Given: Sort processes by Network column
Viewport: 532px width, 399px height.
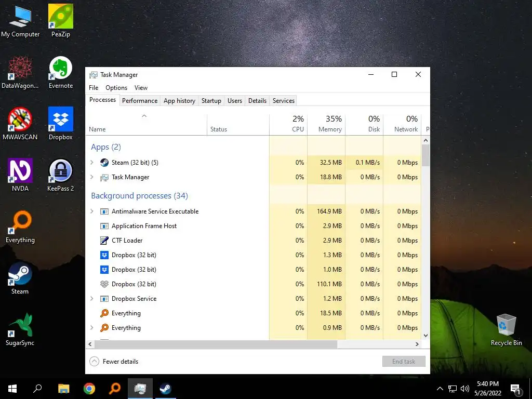Looking at the screenshot, I should (x=402, y=124).
